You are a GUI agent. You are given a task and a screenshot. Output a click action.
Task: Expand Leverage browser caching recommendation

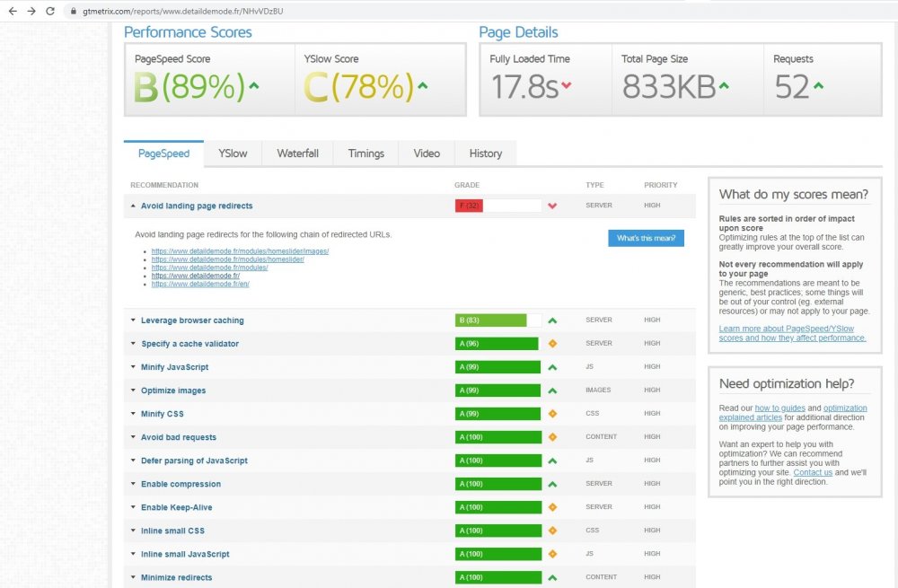click(x=192, y=320)
